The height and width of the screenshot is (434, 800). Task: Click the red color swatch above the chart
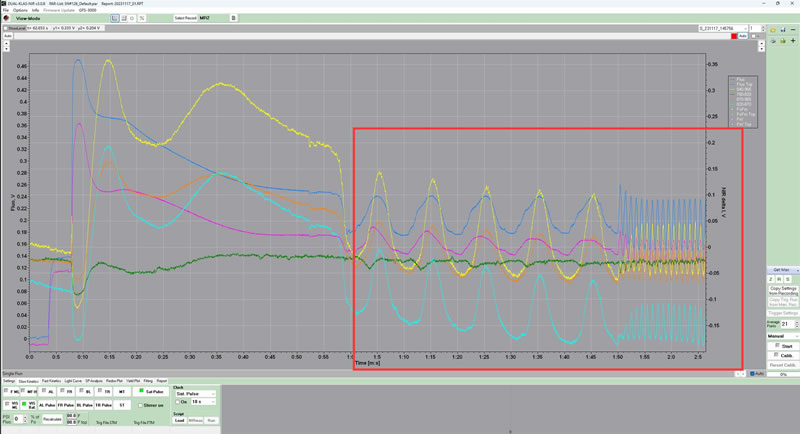coord(733,36)
